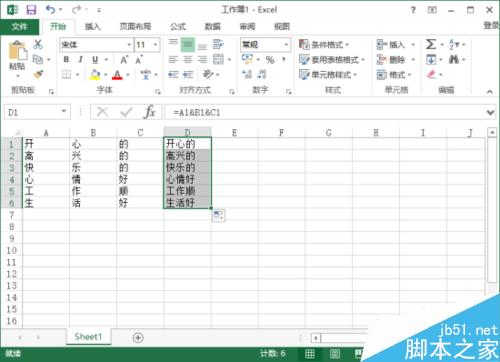
Task: Apply yellow fill color bucket
Action: (95, 75)
